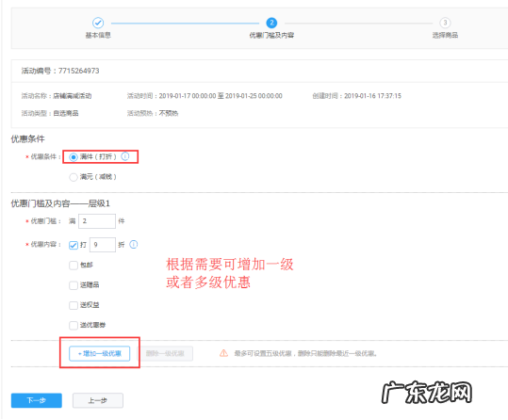Click the 选择商品 step label
The height and width of the screenshot is (420, 508).
pyautogui.click(x=445, y=35)
